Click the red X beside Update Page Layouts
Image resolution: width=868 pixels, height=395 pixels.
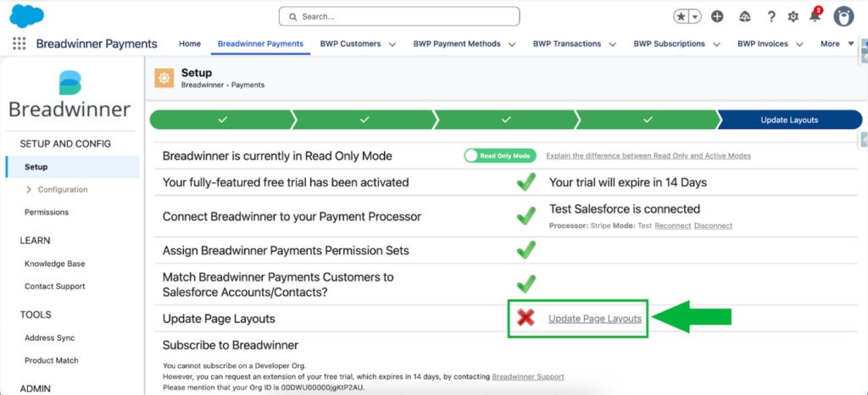pyautogui.click(x=526, y=318)
